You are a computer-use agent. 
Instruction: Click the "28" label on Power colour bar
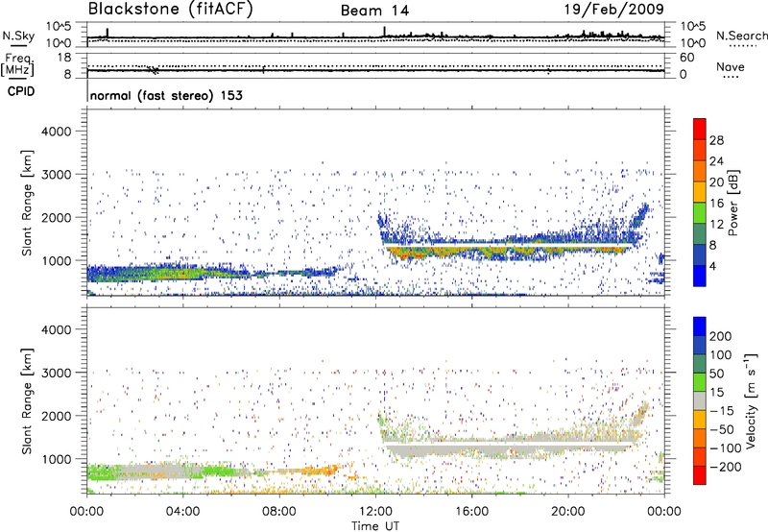tap(716, 140)
